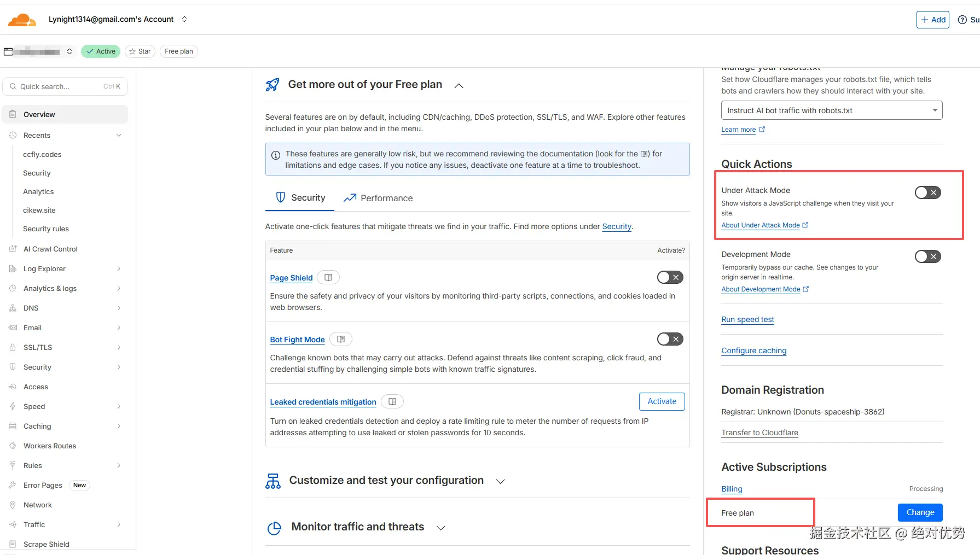This screenshot has height=555, width=980.
Task: Enable the Page Shield toggle
Action: 670,278
